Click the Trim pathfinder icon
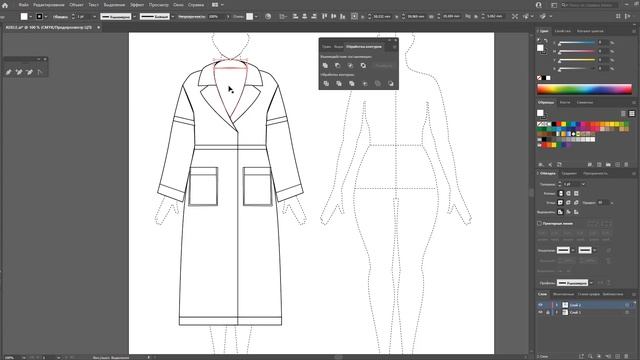This screenshot has height=360, width=640. (338, 83)
